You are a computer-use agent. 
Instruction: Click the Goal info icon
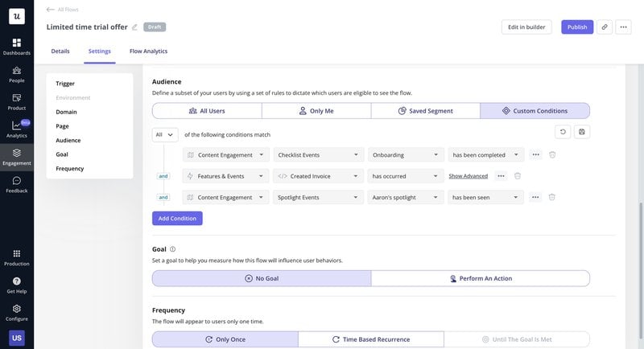point(172,249)
